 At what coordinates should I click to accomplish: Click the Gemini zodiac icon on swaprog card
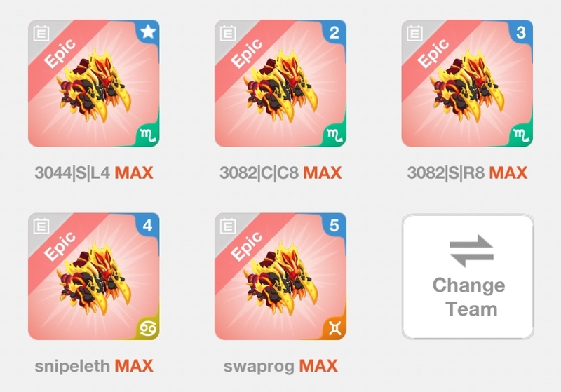(x=335, y=328)
